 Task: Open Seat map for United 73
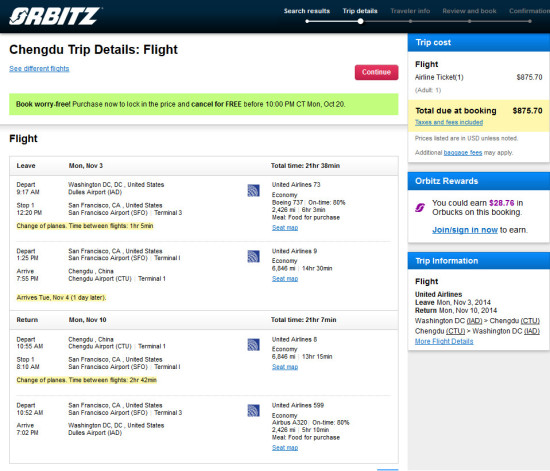click(x=285, y=228)
